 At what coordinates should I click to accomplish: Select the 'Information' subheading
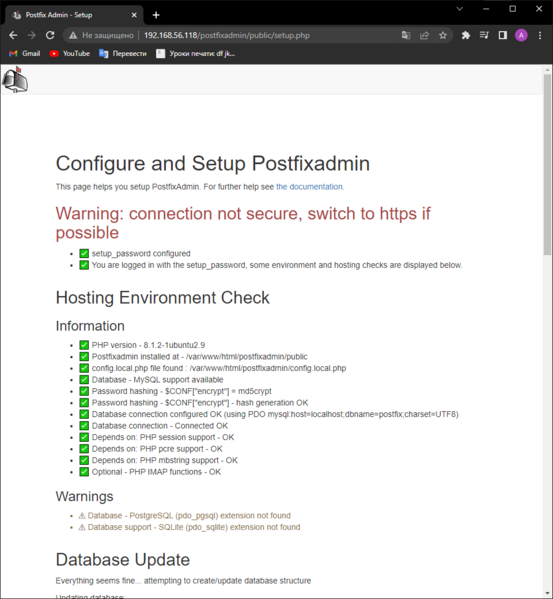tap(90, 326)
